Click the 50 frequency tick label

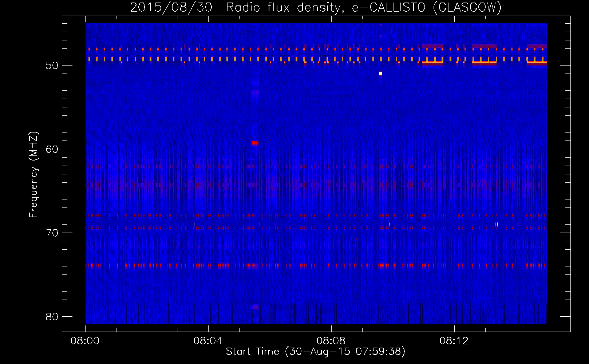52,66
